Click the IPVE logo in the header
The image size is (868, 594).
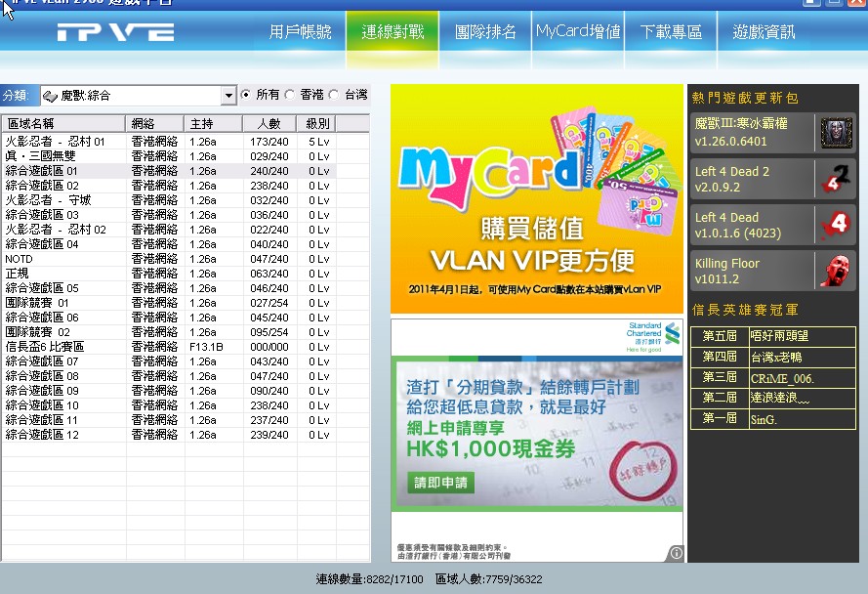[115, 32]
